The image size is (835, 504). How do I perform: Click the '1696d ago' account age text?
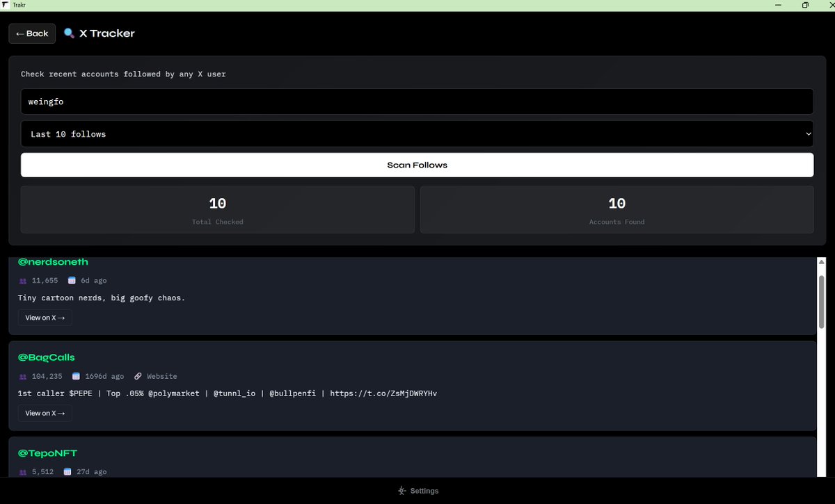tap(104, 376)
